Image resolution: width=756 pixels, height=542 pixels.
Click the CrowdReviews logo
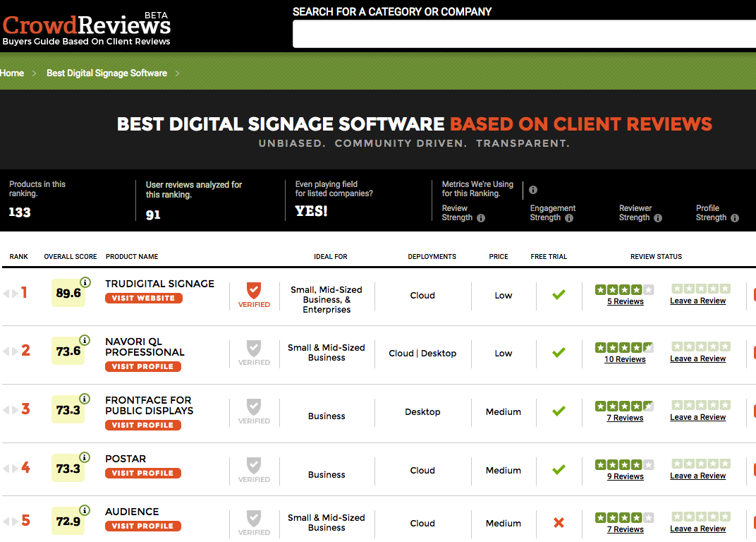click(86, 27)
